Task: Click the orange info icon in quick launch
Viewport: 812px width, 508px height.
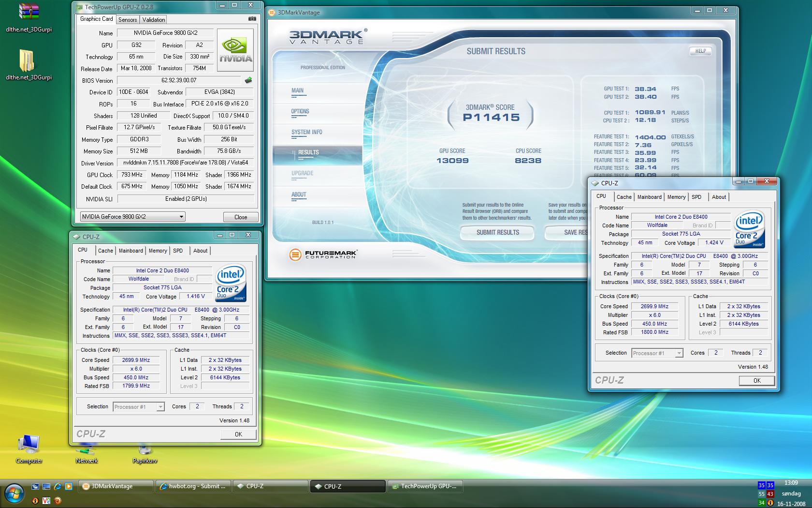Action: pyautogui.click(x=35, y=501)
